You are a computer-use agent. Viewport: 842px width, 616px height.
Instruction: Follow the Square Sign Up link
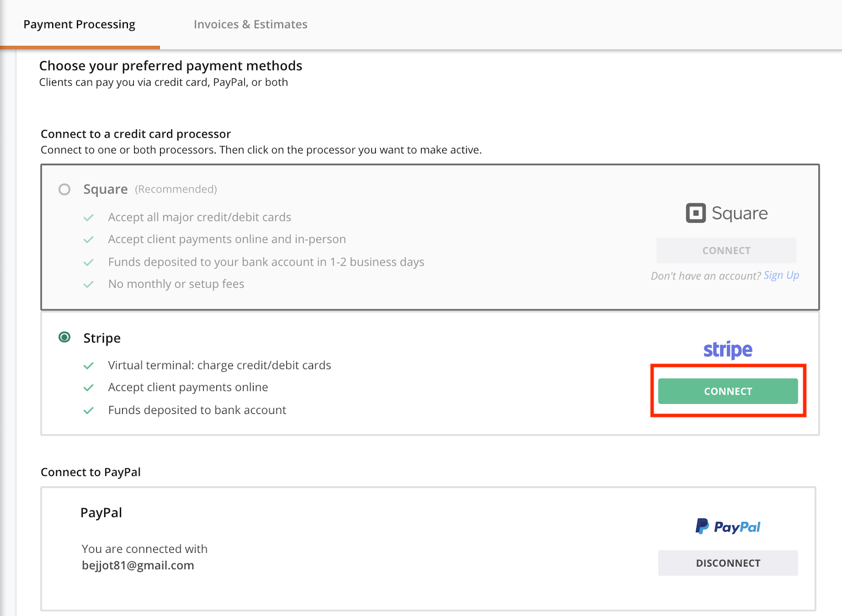tap(781, 275)
